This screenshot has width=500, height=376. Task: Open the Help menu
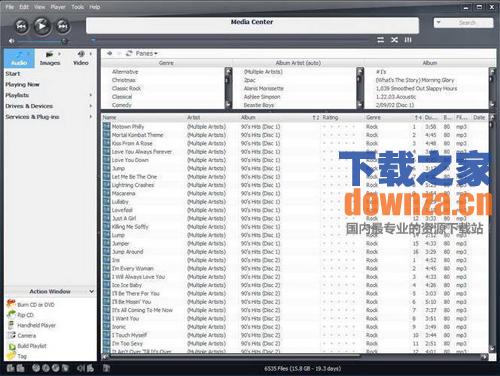[x=95, y=7]
